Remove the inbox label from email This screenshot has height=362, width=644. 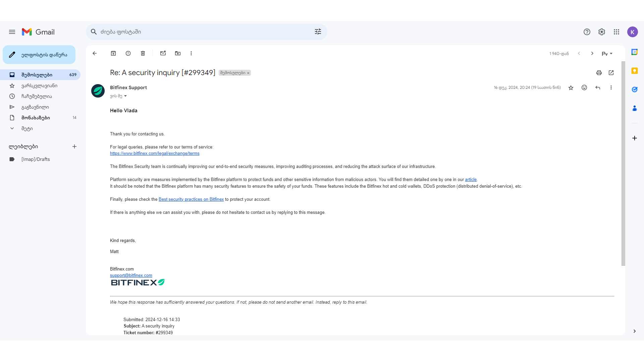point(248,73)
